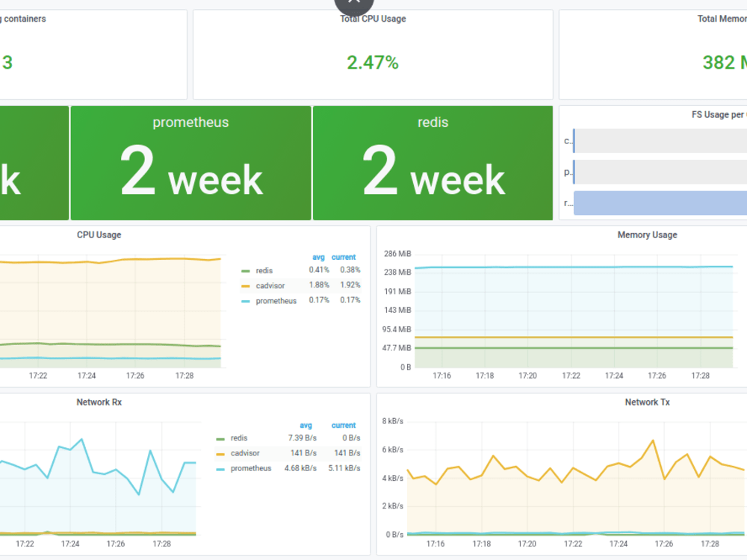Click the 0.38% redis current CPU value
The image size is (747, 560).
click(350, 270)
